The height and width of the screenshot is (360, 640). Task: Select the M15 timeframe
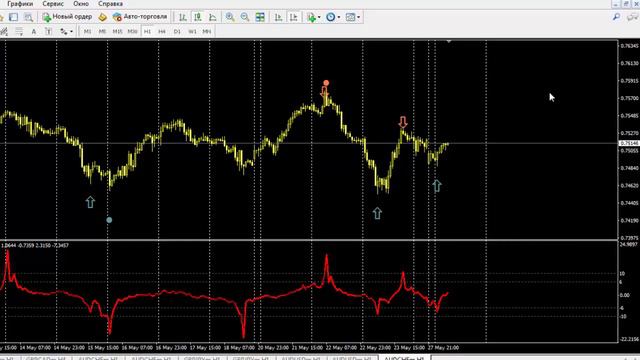click(x=117, y=31)
